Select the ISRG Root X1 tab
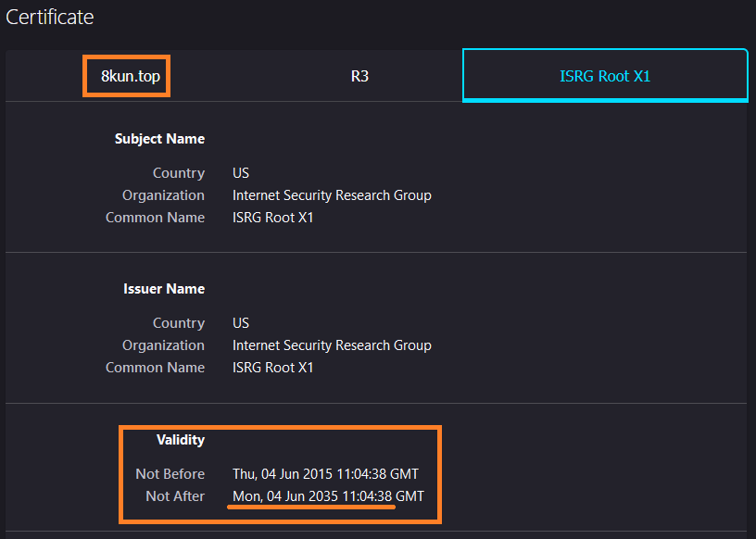Viewport: 756px width, 539px height. (x=605, y=76)
